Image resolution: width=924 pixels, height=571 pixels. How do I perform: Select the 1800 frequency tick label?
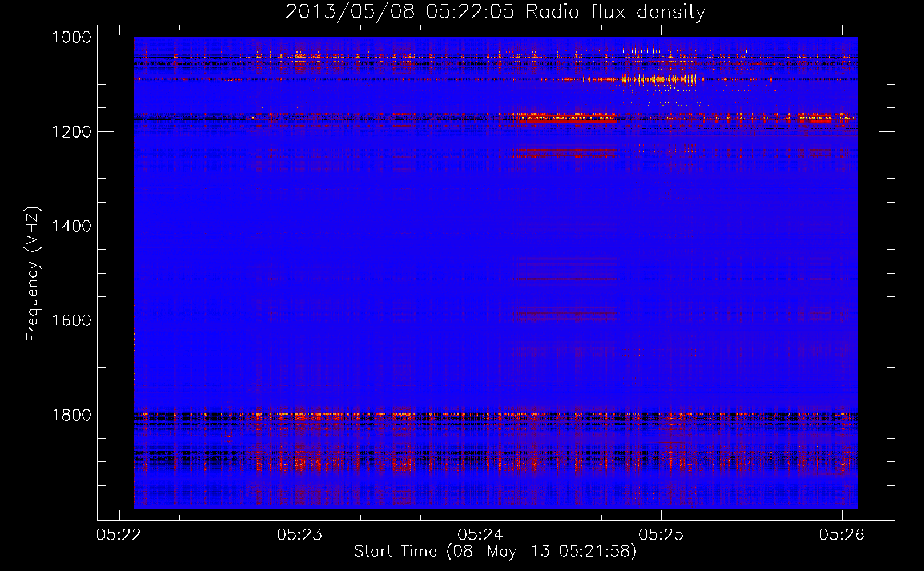[71, 415]
